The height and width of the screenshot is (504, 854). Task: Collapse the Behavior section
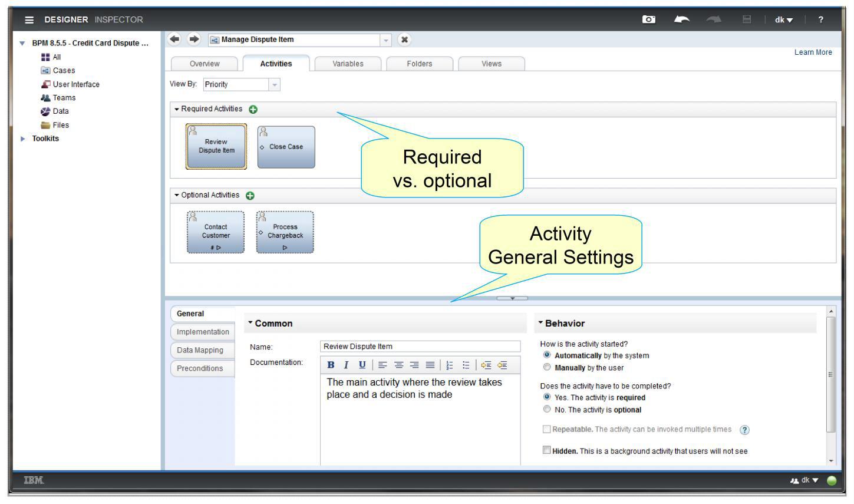pyautogui.click(x=540, y=323)
